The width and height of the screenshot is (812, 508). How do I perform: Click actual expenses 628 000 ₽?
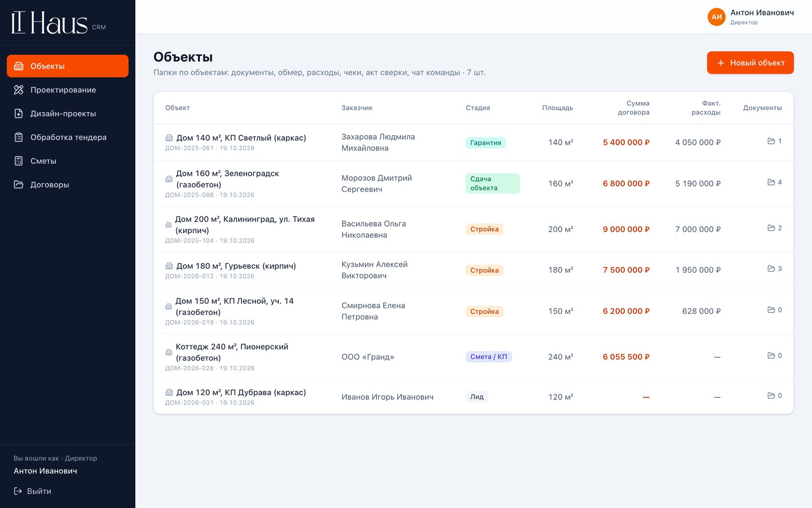tap(701, 311)
